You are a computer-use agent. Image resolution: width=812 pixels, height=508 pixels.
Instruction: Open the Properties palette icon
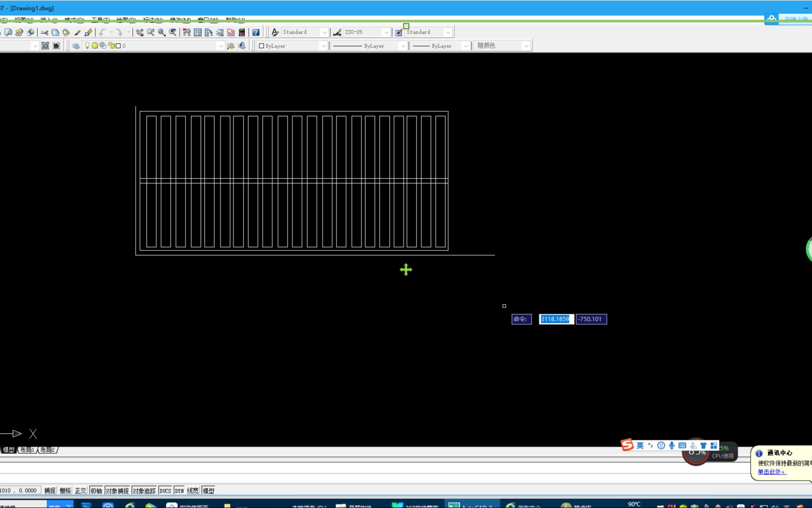pyautogui.click(x=186, y=32)
